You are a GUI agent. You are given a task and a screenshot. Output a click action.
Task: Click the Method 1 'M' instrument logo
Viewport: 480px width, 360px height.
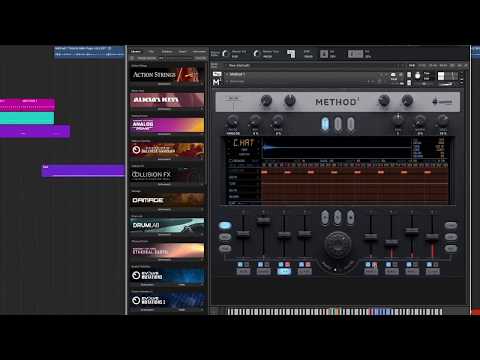coord(217,82)
